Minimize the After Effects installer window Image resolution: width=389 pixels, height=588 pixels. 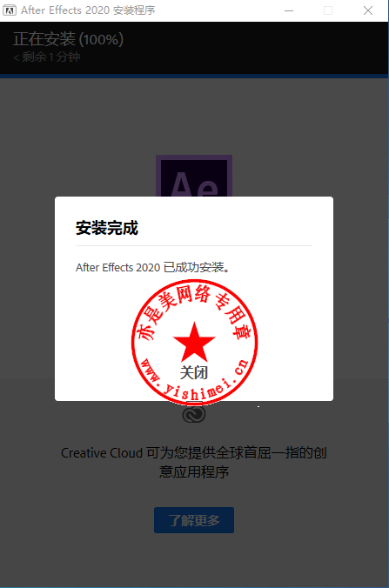point(289,10)
